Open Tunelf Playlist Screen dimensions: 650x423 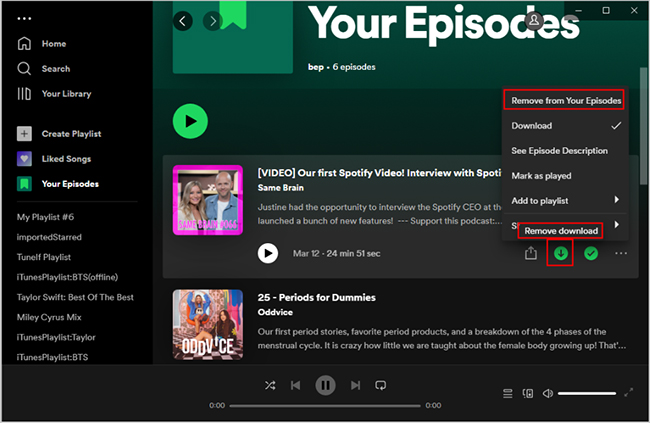(x=44, y=257)
